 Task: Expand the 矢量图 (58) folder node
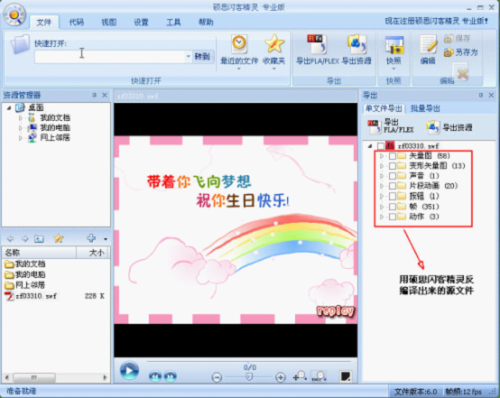tap(382, 156)
